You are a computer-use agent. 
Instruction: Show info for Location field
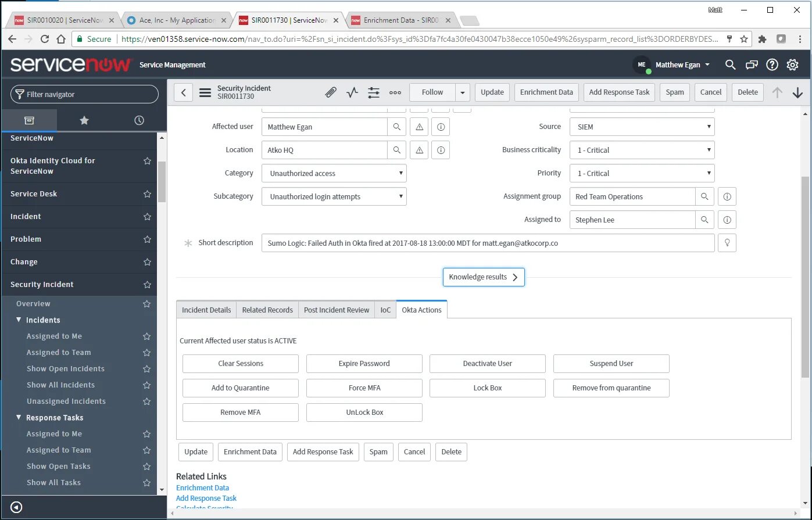[x=441, y=150]
